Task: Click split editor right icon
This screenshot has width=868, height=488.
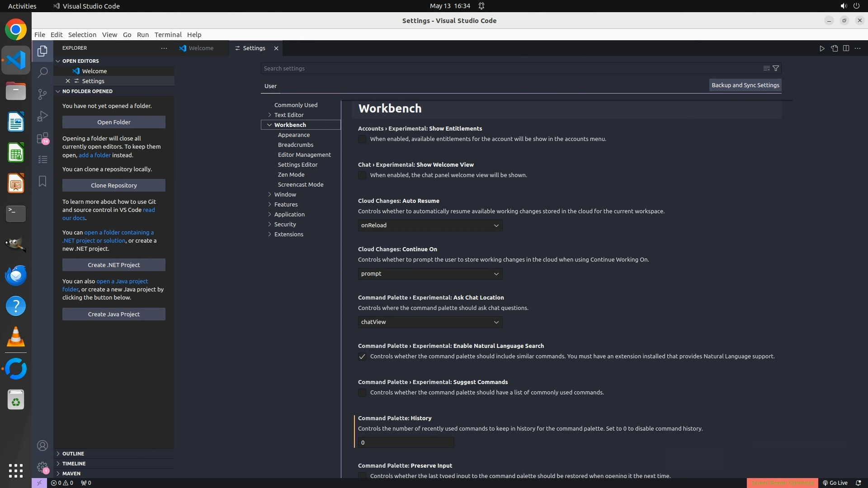Action: point(846,48)
